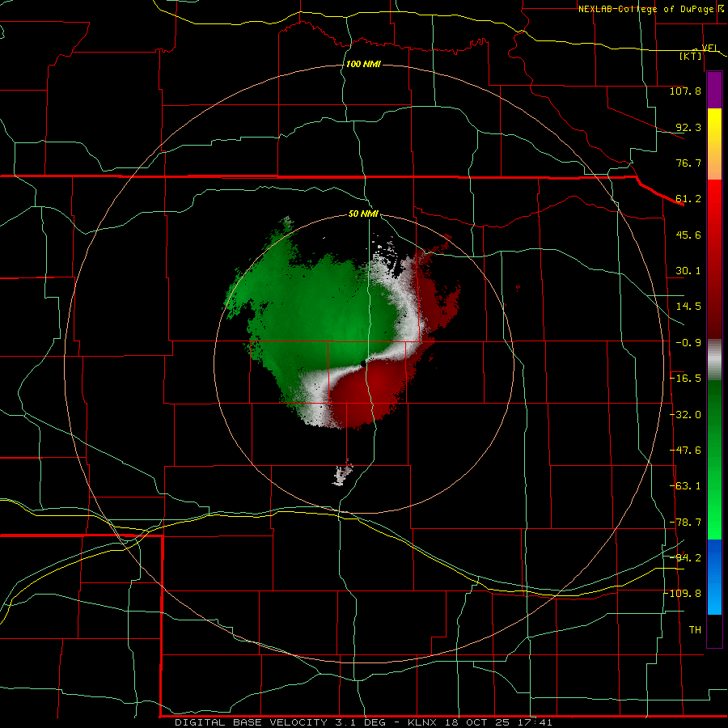Pick the purple segment of the color scale

714,90
